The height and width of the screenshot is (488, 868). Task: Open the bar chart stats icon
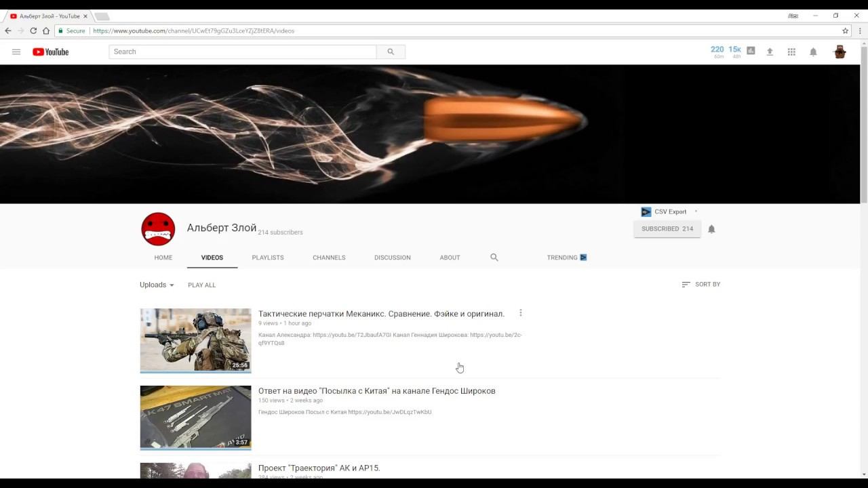(x=751, y=51)
